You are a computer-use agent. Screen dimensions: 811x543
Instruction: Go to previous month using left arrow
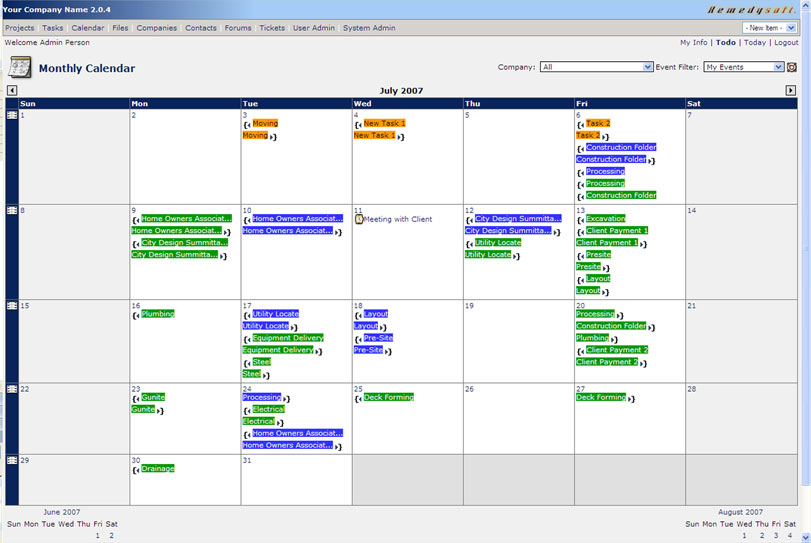point(11,91)
